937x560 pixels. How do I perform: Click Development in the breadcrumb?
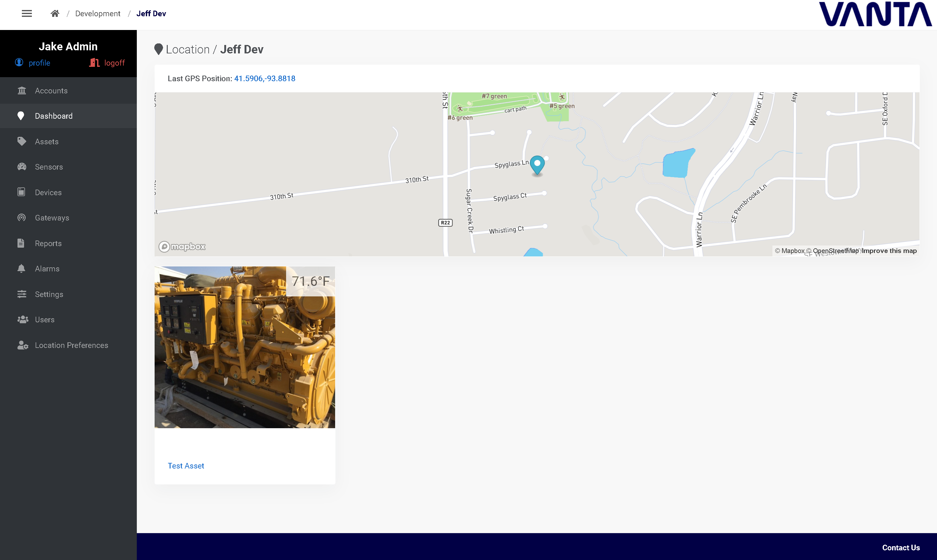tap(98, 13)
